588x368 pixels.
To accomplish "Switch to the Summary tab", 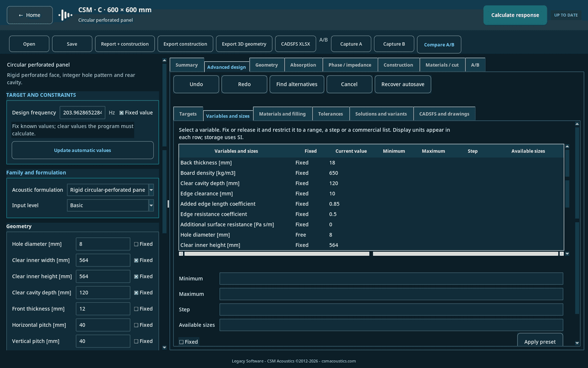I will (x=187, y=65).
